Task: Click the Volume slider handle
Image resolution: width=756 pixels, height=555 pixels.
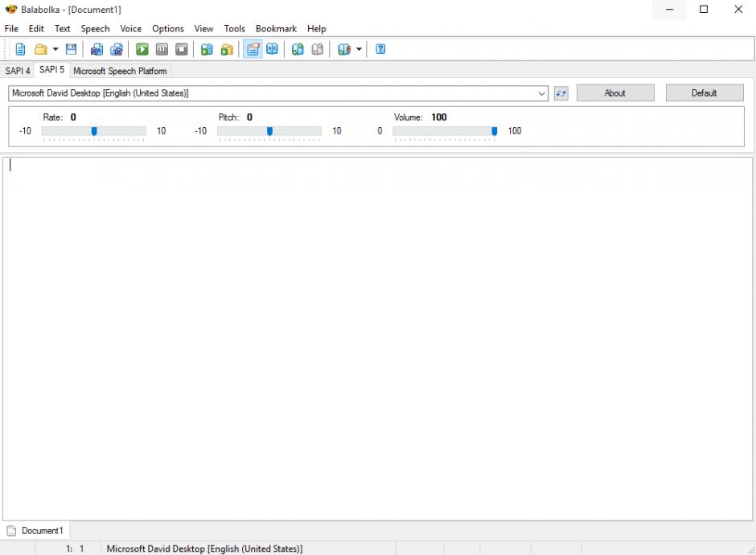Action: [x=494, y=131]
